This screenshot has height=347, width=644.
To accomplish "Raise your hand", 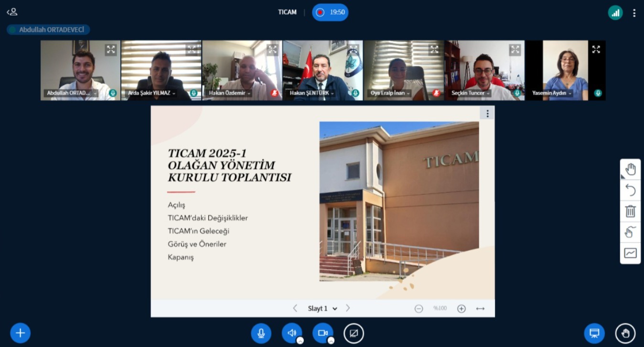I will tap(625, 333).
